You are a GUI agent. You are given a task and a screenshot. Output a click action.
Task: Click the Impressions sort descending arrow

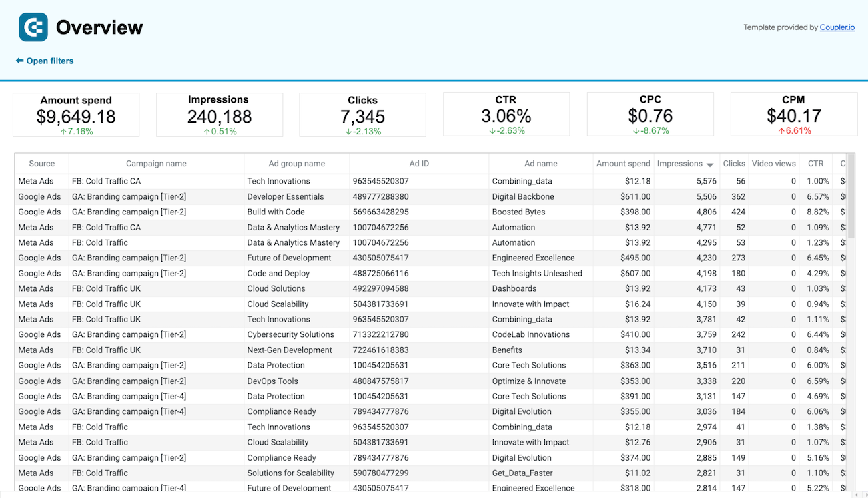click(710, 164)
